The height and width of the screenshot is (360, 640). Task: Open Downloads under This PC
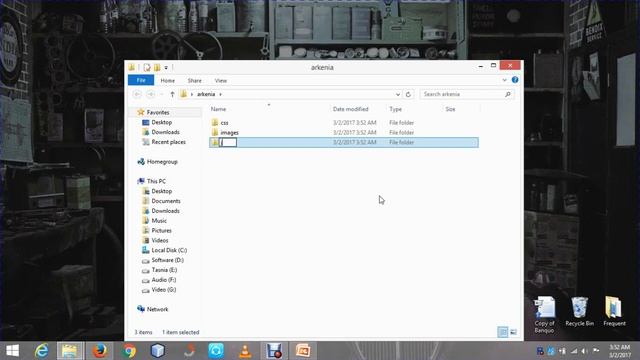pos(165,211)
